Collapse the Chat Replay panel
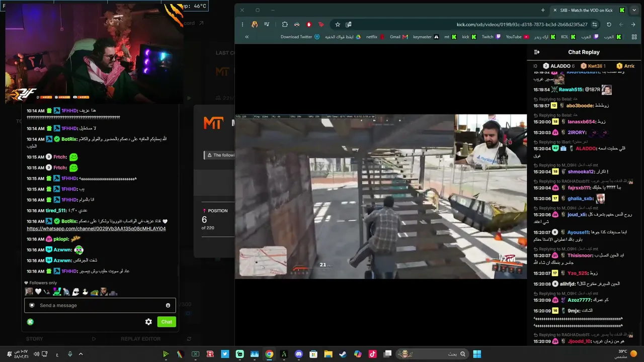Screen dimensions: 644x362 coord(537,52)
